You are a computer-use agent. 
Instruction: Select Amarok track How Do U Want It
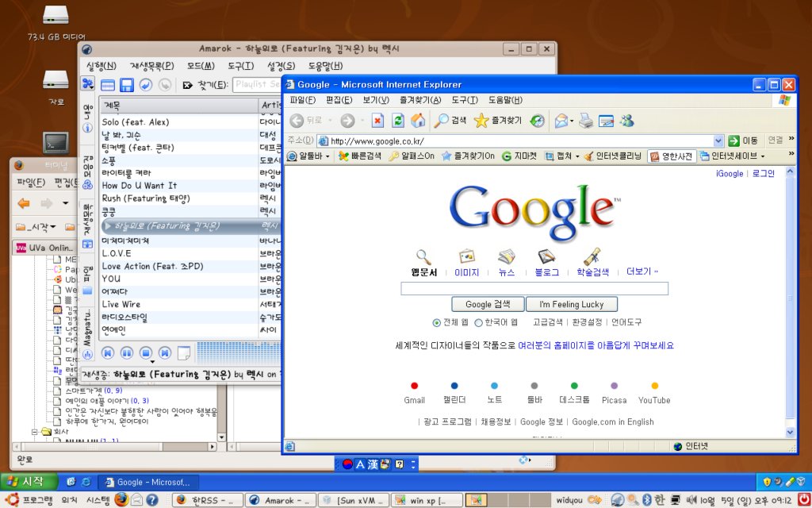(x=140, y=186)
